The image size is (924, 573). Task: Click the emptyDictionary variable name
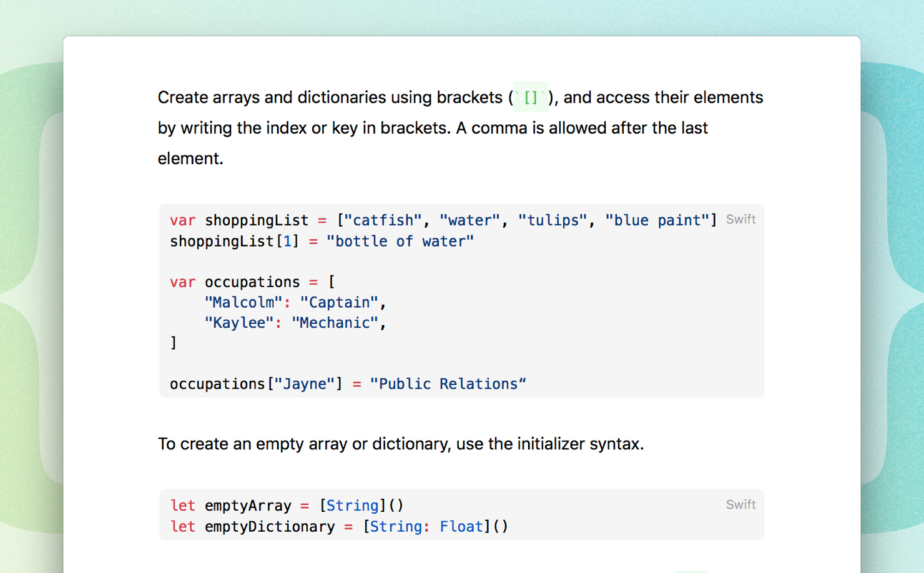point(270,526)
